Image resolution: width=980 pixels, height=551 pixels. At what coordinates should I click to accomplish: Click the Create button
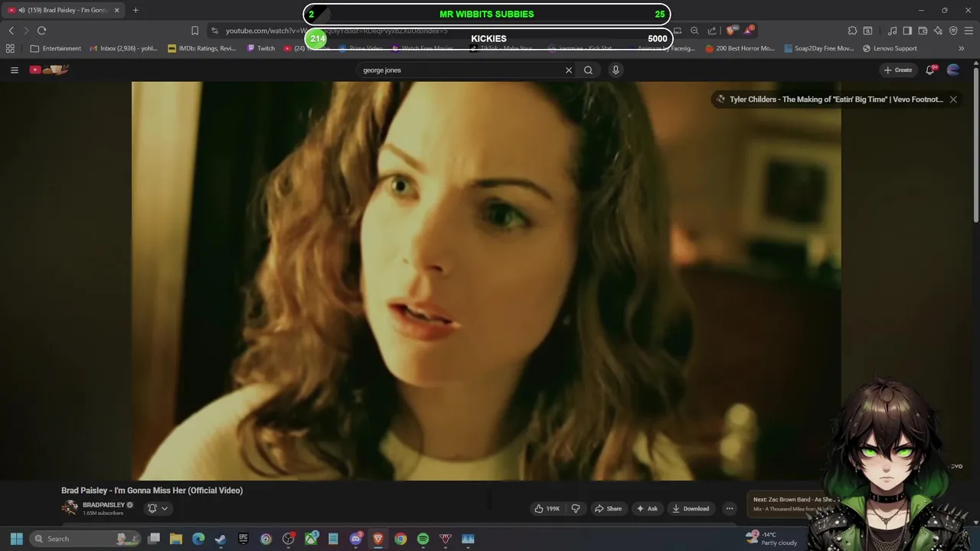click(898, 70)
